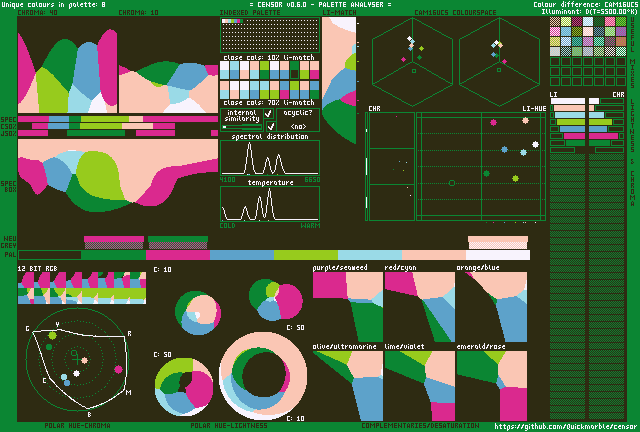
Task: Select the peach-over-magenta pair in 10% li-match row
Action: tap(314, 70)
